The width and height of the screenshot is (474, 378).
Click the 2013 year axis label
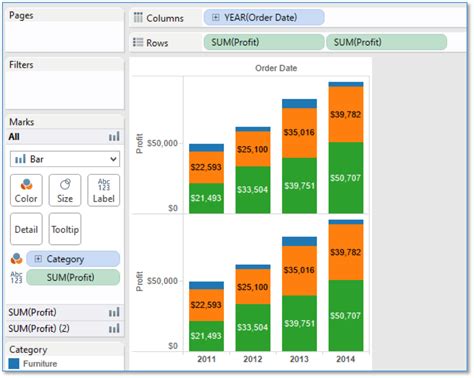299,359
